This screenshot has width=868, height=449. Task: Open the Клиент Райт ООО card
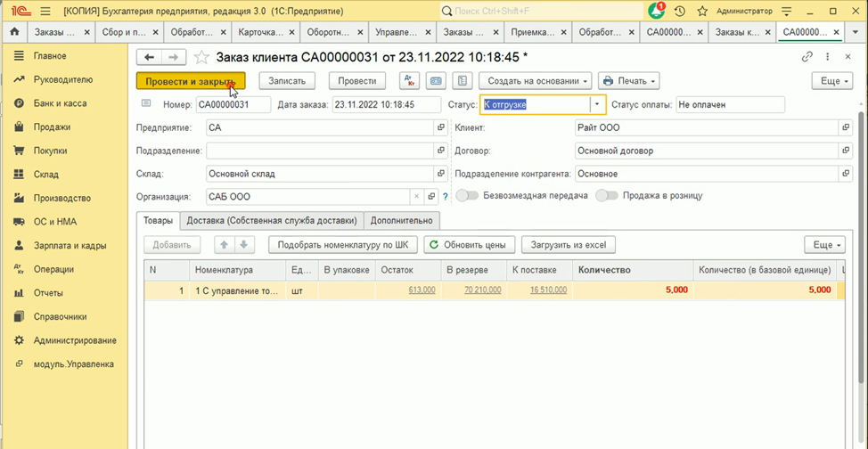pyautogui.click(x=846, y=127)
